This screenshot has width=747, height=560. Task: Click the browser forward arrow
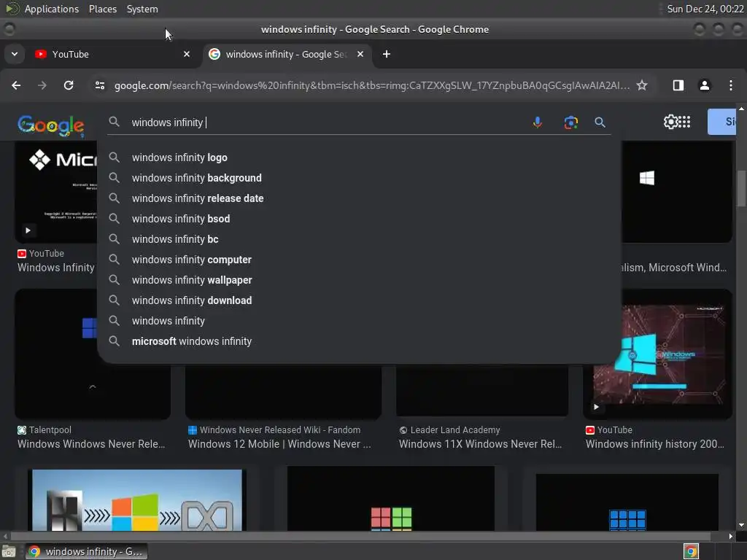click(x=42, y=85)
